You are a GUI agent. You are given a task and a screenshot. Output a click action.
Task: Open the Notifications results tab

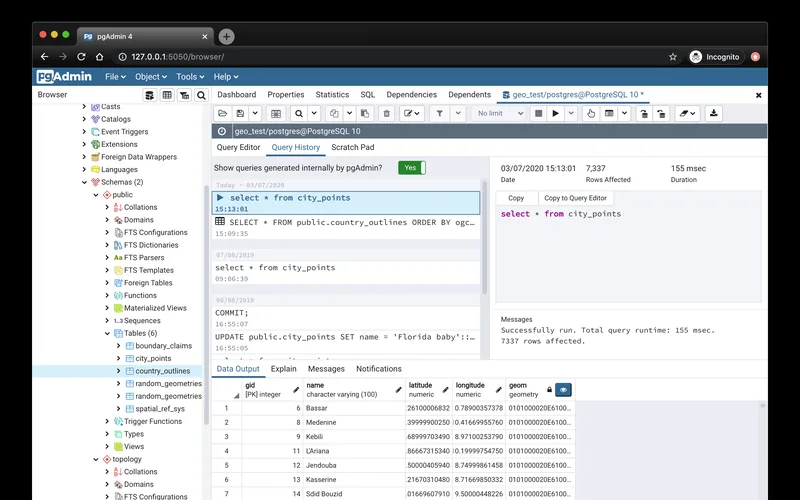(379, 369)
